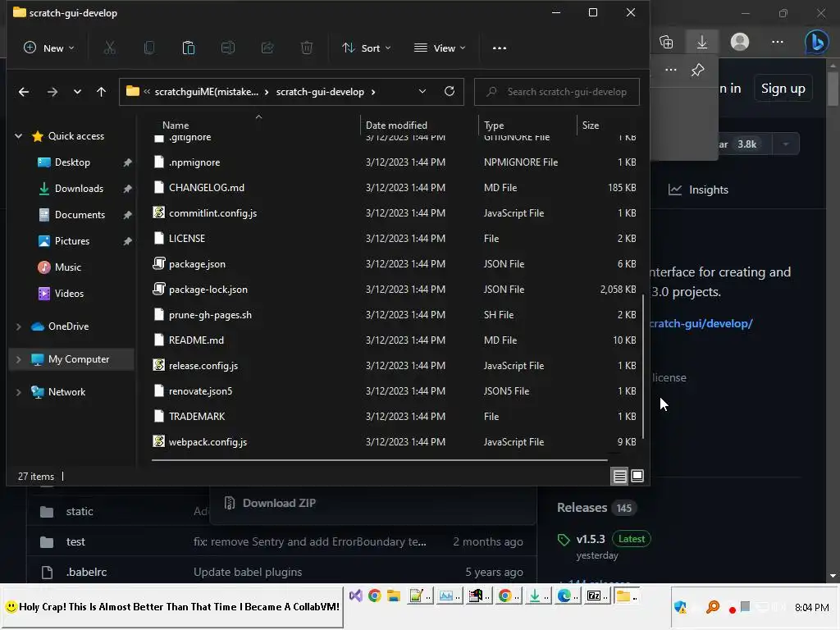Viewport: 840px width, 630px height.
Task: Select the README.md file
Action: tap(196, 340)
